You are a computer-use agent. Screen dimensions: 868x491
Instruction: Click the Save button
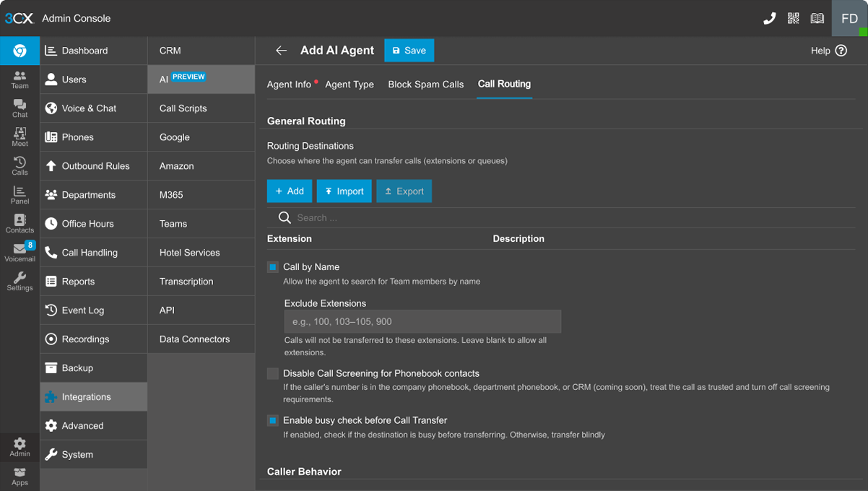409,51
